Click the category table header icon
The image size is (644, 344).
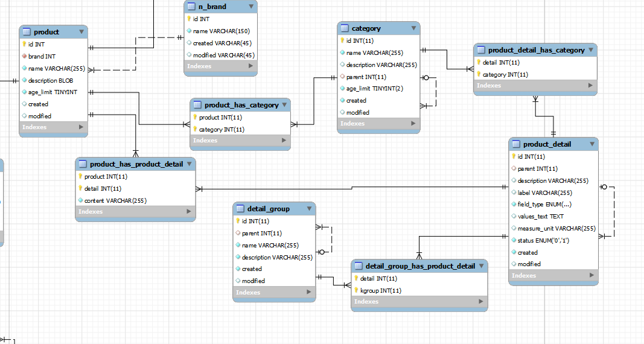[345, 28]
